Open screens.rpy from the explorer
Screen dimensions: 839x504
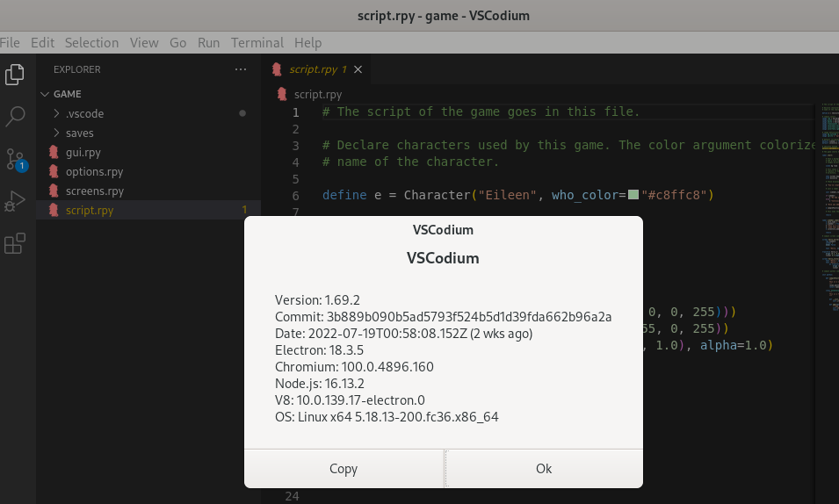coord(95,191)
